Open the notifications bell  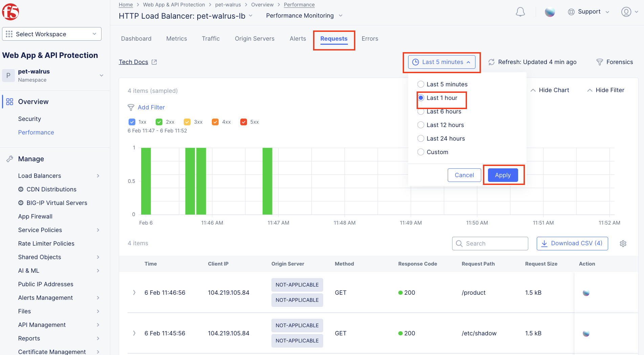(520, 12)
